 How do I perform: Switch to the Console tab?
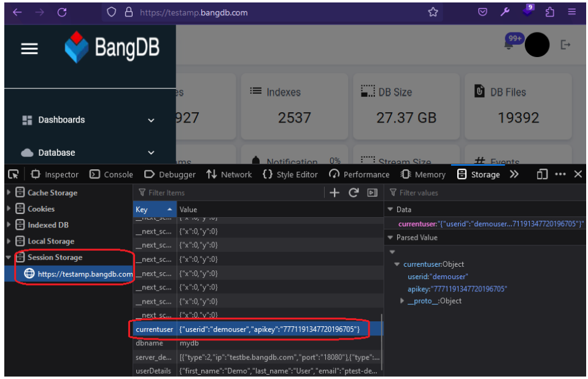[111, 175]
